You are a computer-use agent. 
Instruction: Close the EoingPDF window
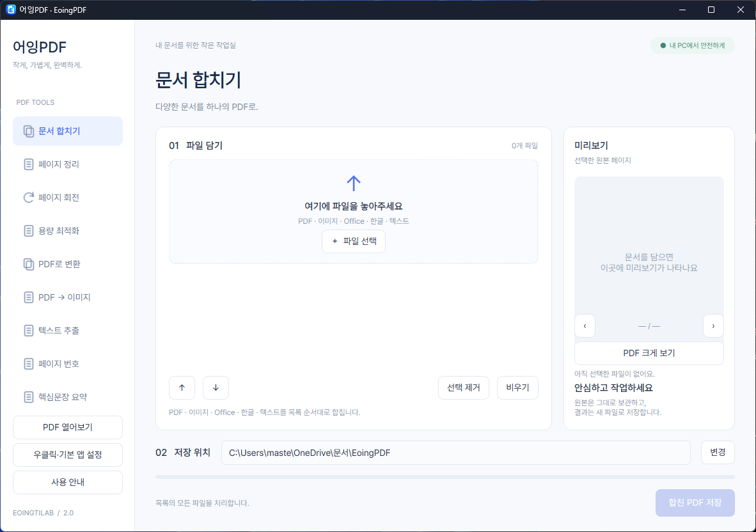click(x=741, y=10)
